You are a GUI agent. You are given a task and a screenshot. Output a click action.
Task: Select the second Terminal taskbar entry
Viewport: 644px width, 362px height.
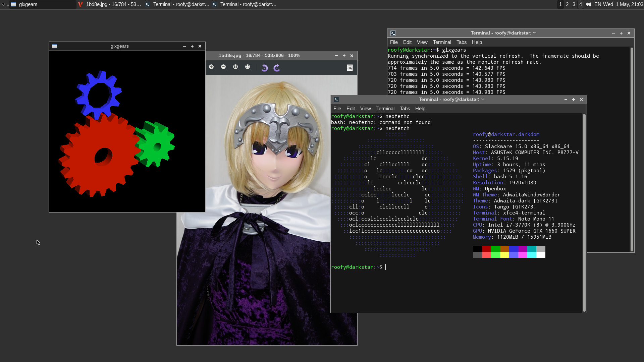(x=244, y=4)
